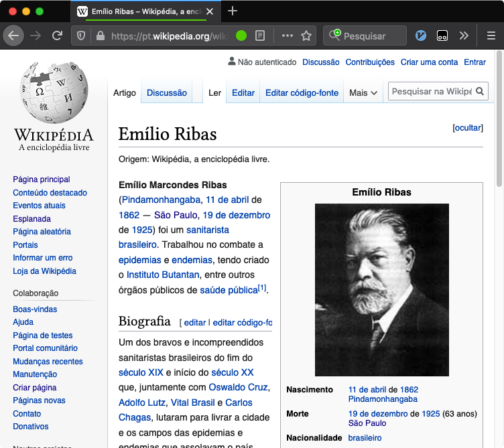Open the Editar código-fonte tab
504x448 pixels.
(x=302, y=93)
